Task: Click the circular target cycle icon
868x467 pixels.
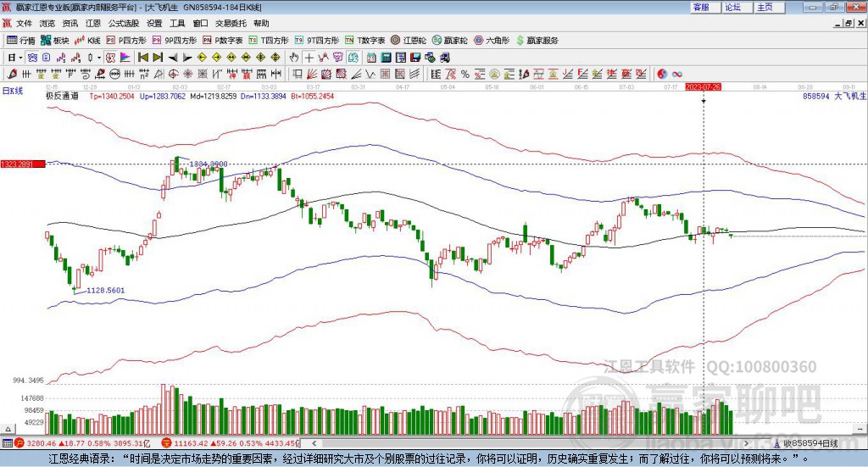Action: pos(173,74)
